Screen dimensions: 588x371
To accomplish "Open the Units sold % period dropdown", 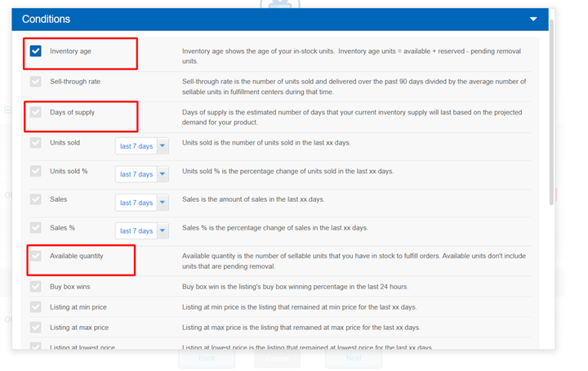I will [x=142, y=174].
